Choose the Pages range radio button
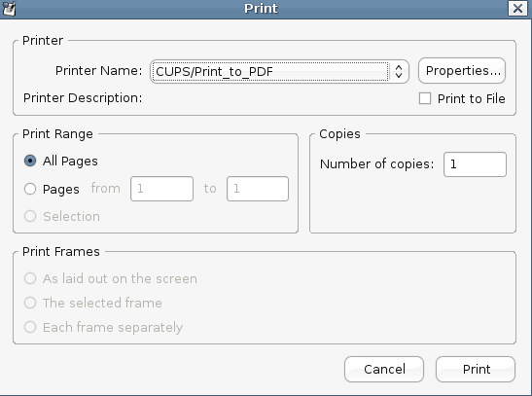The height and width of the screenshot is (396, 532). [30, 189]
